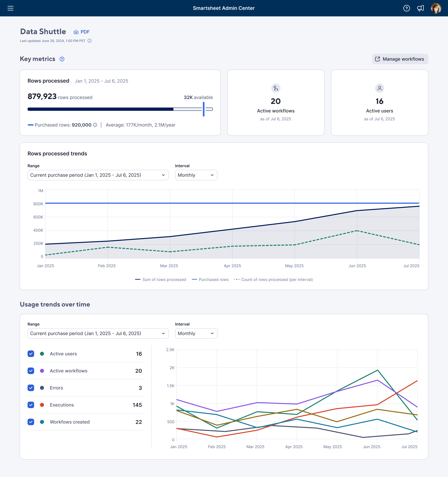This screenshot has height=477, width=448.
Task: Uncheck the Workfows created checkbox
Action: tap(31, 422)
